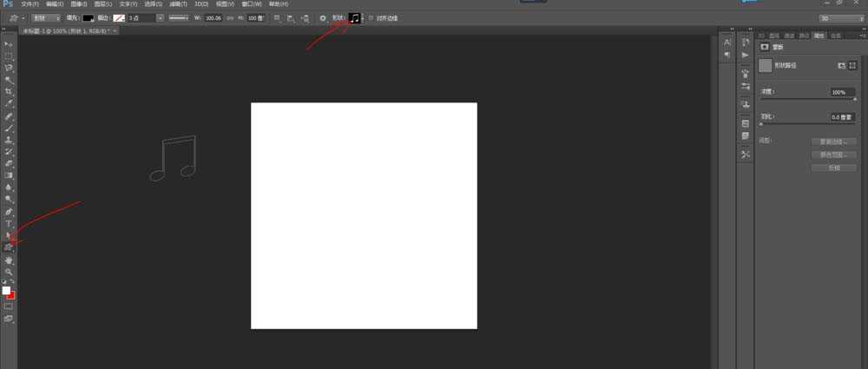Select the Magic Wand tool

9,80
